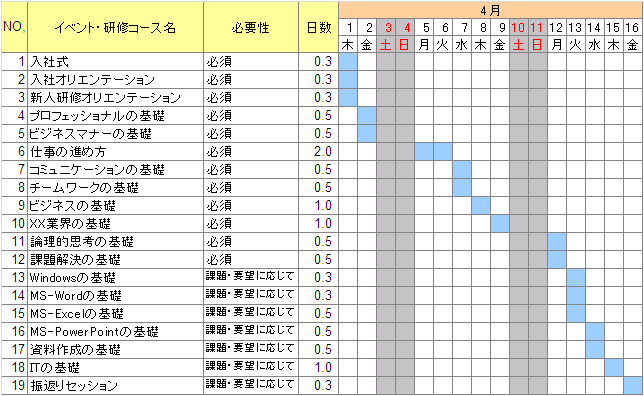The height and width of the screenshot is (396, 644).
Task: Click the Windowsの基礎 course name
Action: tap(115, 278)
